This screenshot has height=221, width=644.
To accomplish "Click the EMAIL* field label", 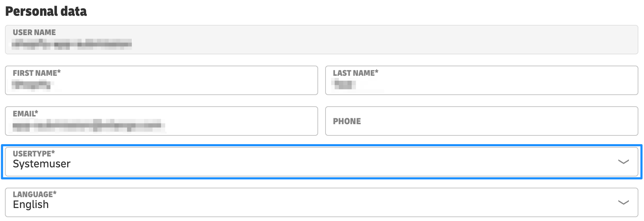I will [25, 114].
